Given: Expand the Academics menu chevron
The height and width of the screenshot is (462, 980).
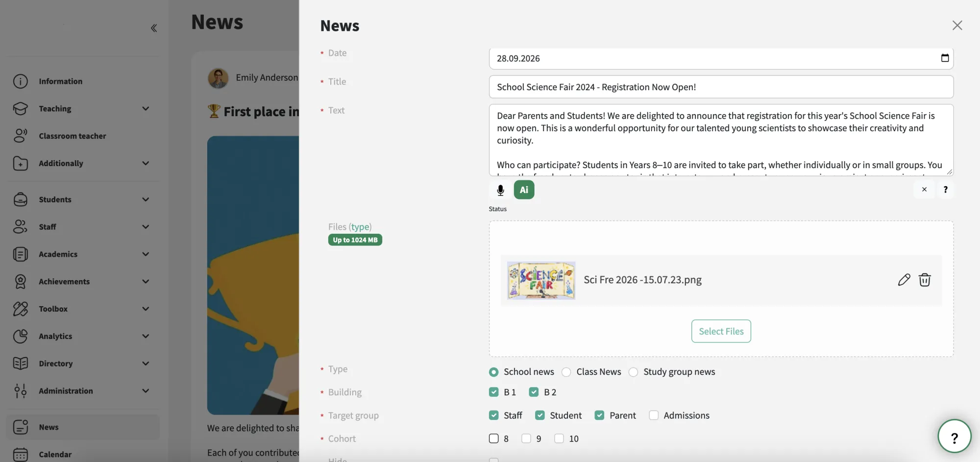Looking at the screenshot, I should [146, 254].
